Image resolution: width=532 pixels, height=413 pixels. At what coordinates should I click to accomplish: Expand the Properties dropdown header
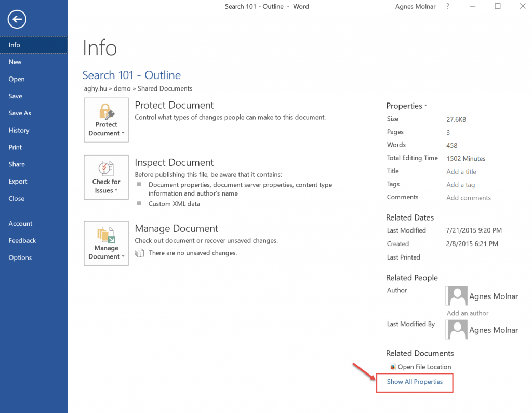tap(406, 106)
